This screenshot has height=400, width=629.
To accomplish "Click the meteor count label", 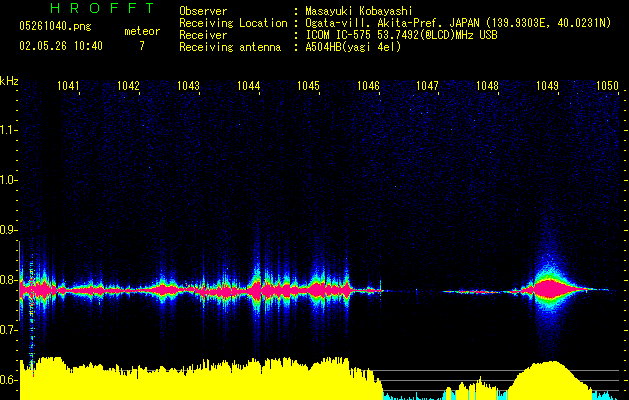I will (x=142, y=31).
